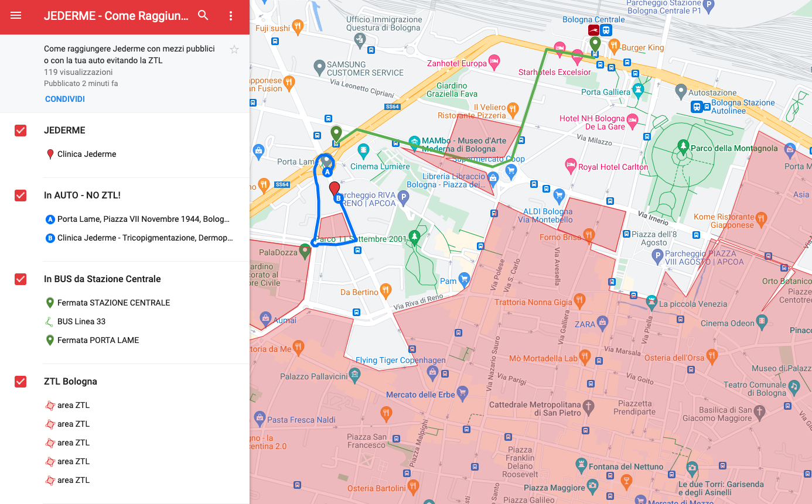Click the green pin at Bologna Centrale station
812x504 pixels.
(x=595, y=43)
